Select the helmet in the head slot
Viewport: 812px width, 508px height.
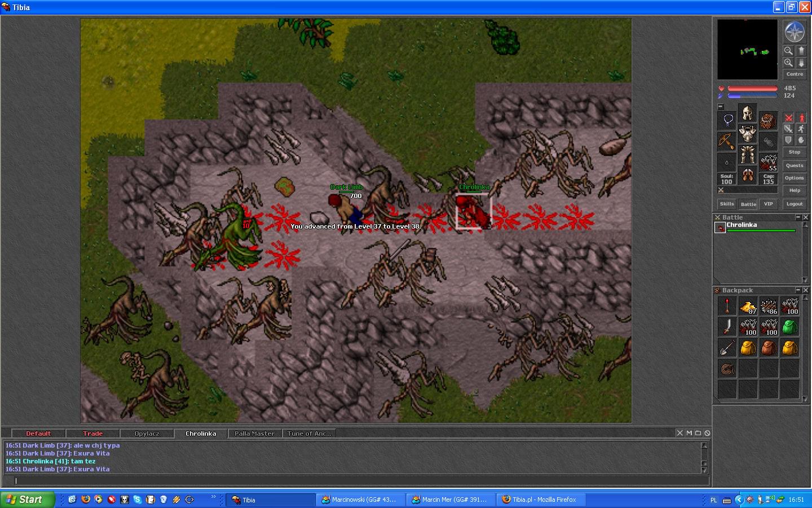(748, 113)
